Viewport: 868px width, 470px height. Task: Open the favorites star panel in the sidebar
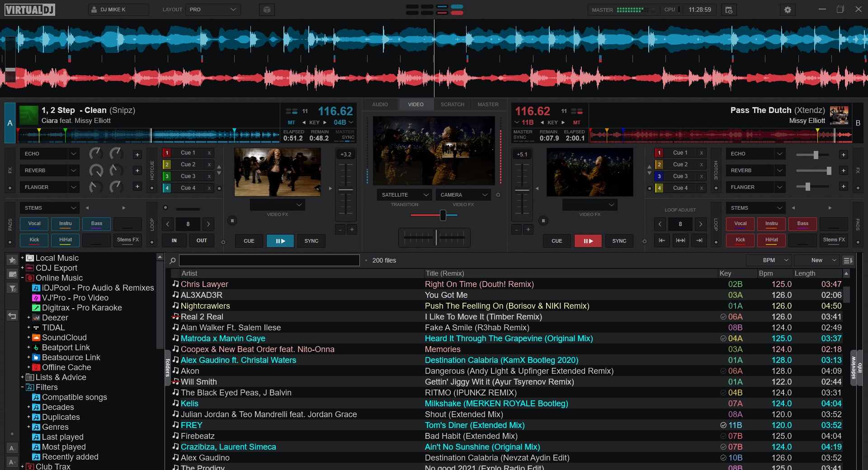click(x=12, y=261)
